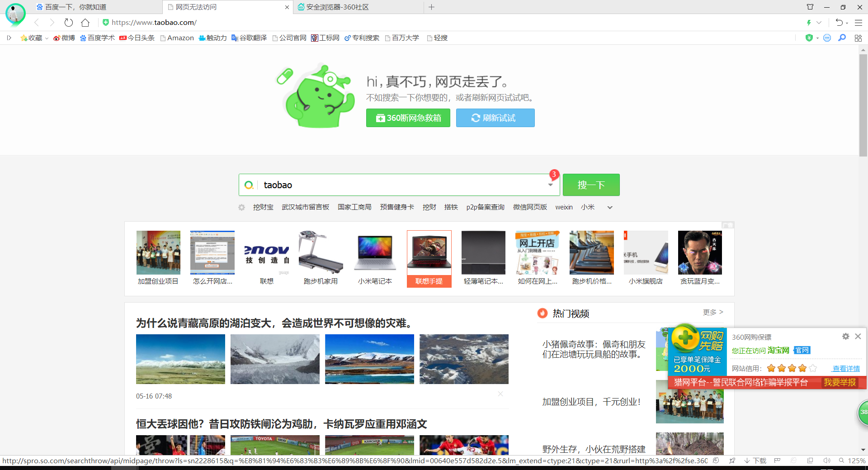Close the 360网购保镖 popup
This screenshot has height=470, width=868.
pyautogui.click(x=858, y=336)
